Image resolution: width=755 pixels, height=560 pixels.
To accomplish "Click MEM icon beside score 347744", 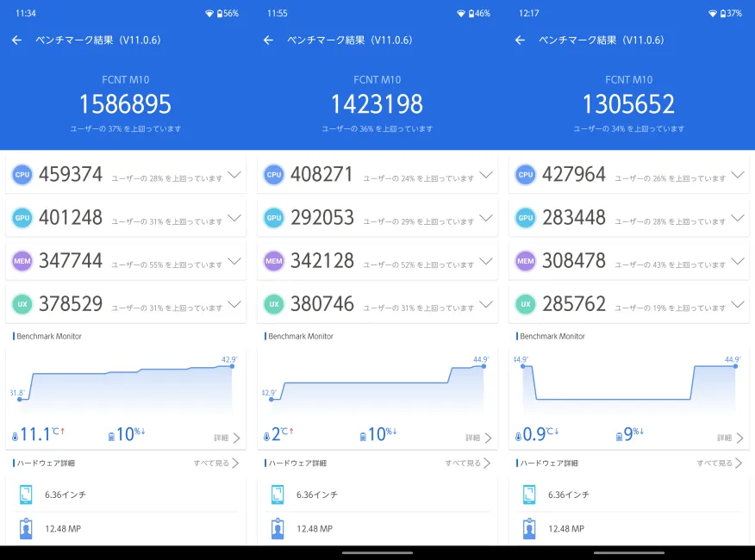I will (22, 261).
